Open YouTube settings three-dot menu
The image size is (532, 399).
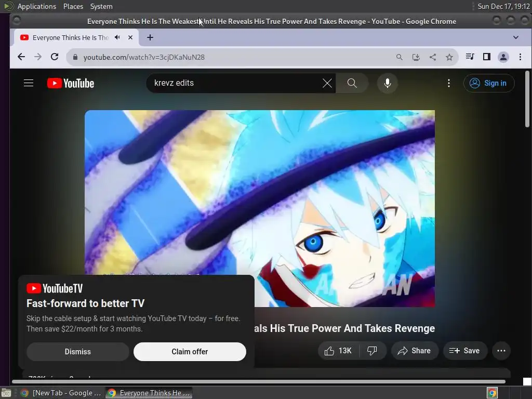click(448, 83)
